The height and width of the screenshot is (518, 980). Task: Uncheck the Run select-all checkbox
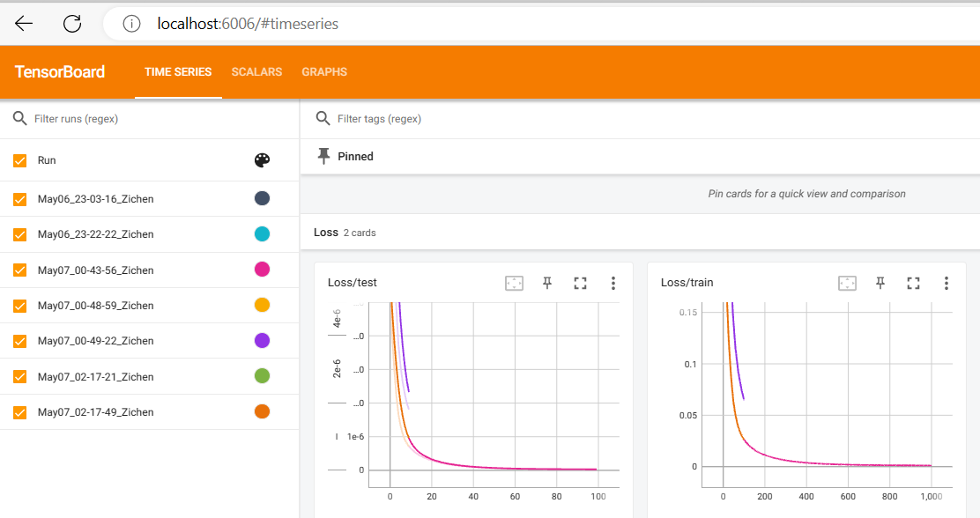[19, 160]
